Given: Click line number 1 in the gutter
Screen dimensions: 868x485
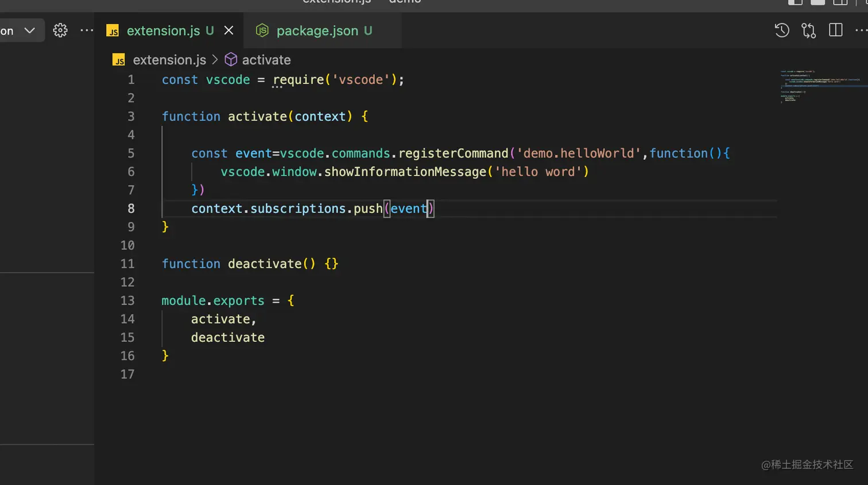Looking at the screenshot, I should (131, 80).
